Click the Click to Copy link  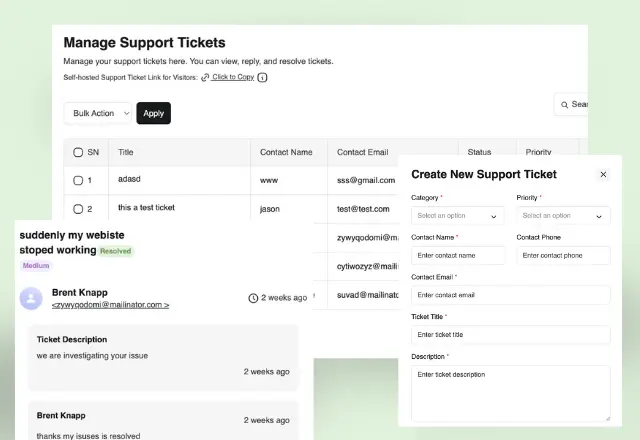[x=233, y=77]
